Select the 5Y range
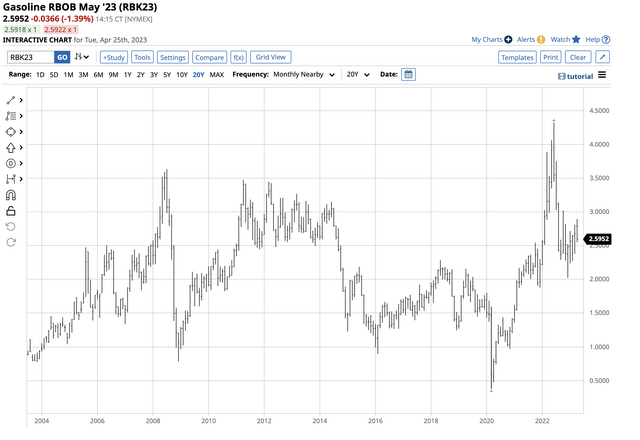 pos(167,75)
